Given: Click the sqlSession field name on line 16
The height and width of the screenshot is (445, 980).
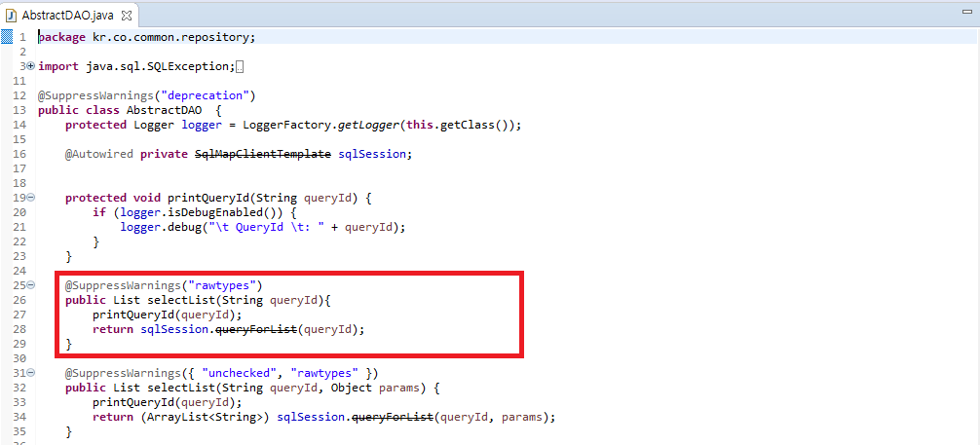Looking at the screenshot, I should 372,155.
